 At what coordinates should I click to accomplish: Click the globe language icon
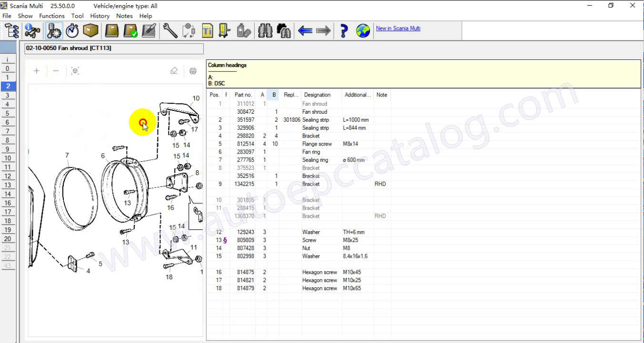click(363, 31)
